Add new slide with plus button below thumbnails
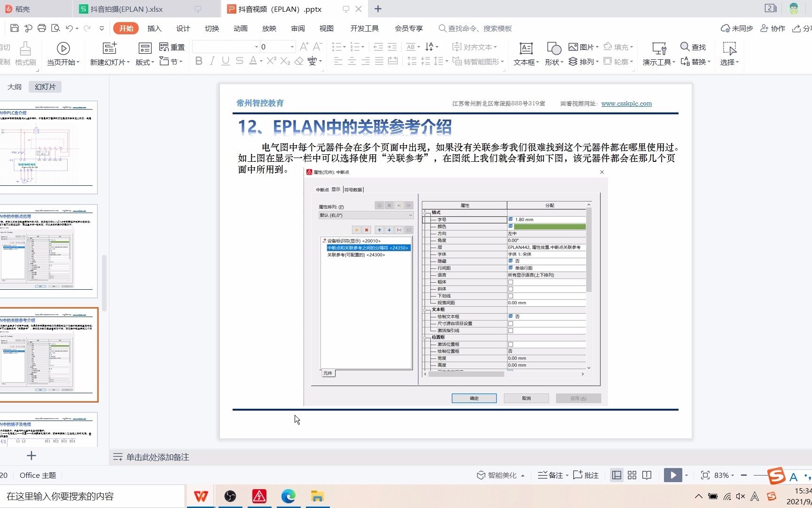This screenshot has height=508, width=812. (31, 455)
